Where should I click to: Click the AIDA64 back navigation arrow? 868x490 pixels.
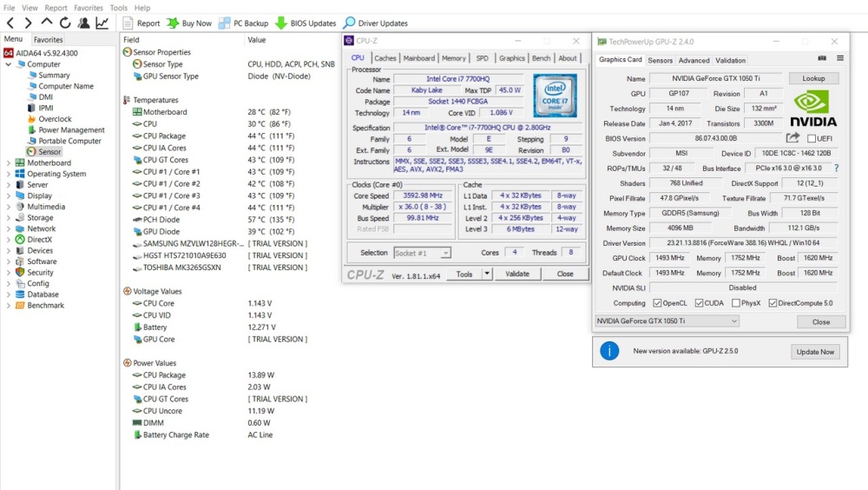(10, 23)
